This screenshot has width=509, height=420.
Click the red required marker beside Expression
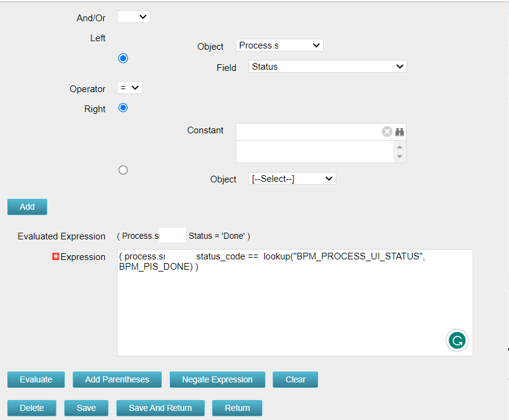click(56, 257)
